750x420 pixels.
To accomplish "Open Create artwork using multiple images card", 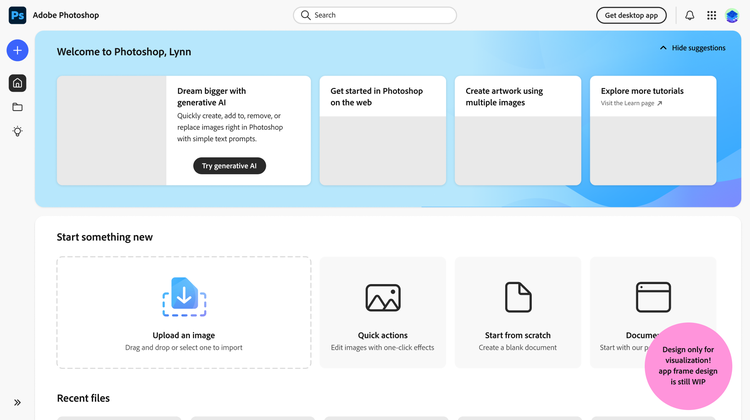I will [x=518, y=130].
